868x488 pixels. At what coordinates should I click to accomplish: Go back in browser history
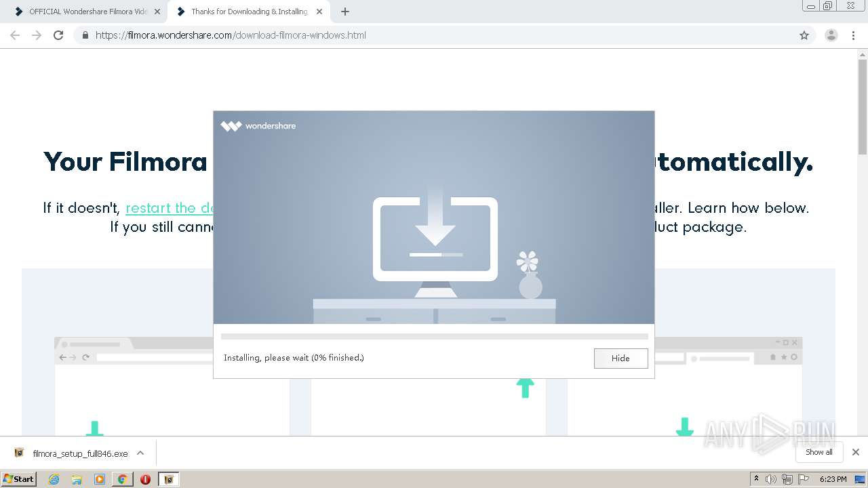pyautogui.click(x=15, y=35)
